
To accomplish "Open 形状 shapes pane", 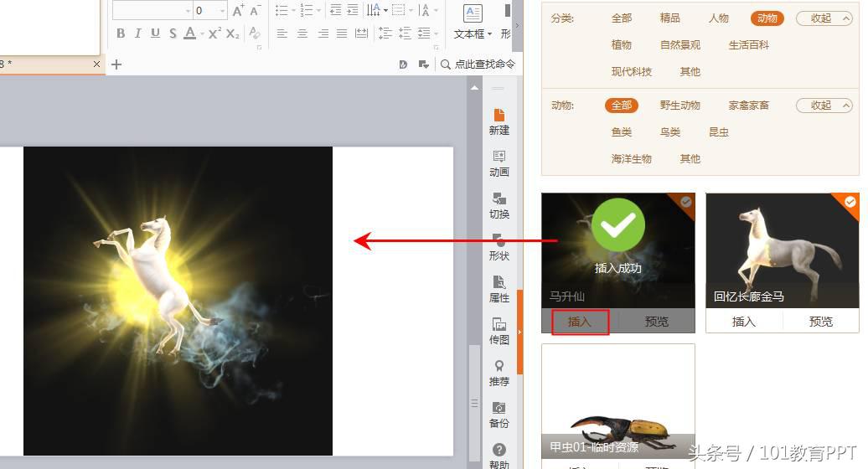I will (x=499, y=249).
